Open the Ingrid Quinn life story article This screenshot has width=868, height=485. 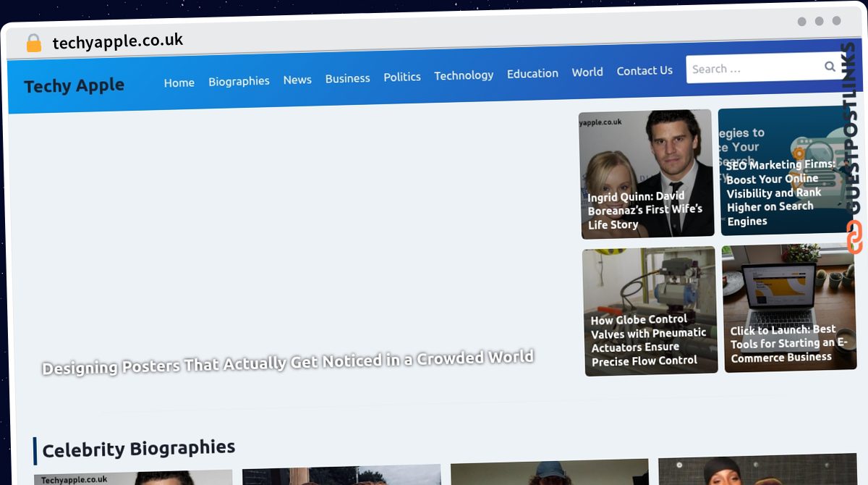click(x=644, y=210)
